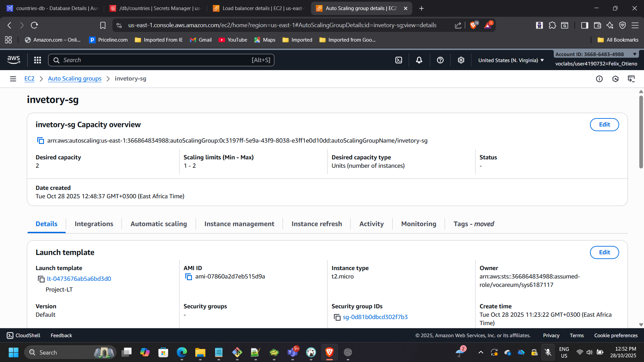Open CloudShell from the top navigation bar

[398, 60]
